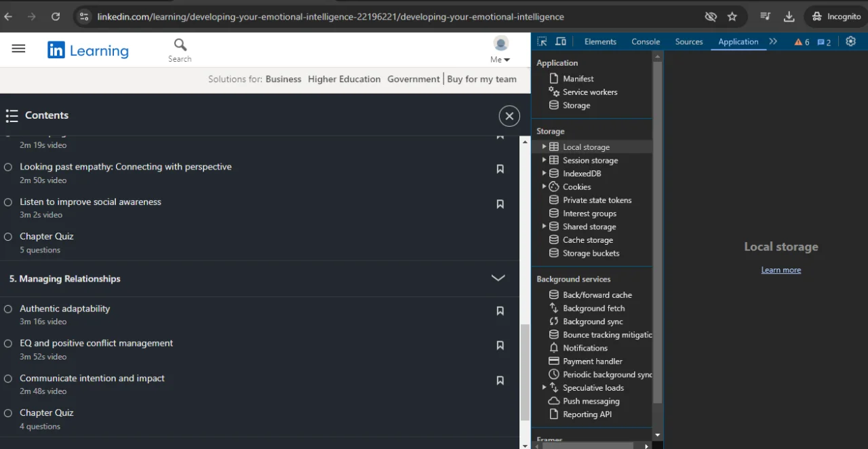Switch to Sources tab in DevTools
Image resolution: width=868 pixels, height=449 pixels.
(689, 41)
